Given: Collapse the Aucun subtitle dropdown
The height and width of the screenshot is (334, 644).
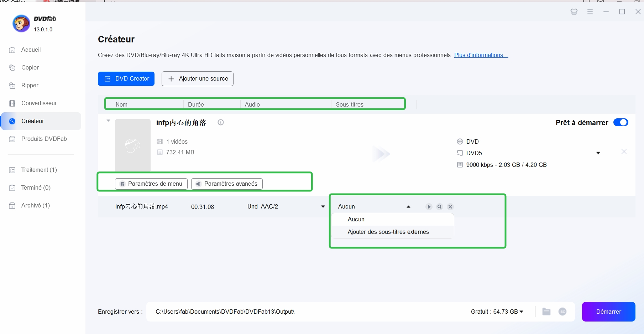Looking at the screenshot, I should tap(408, 207).
